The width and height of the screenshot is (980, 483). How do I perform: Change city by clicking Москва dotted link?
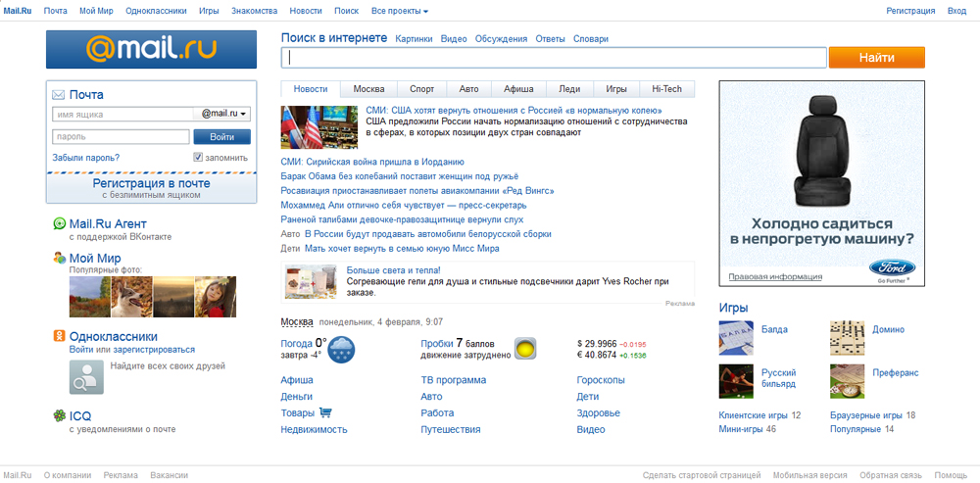pos(297,321)
